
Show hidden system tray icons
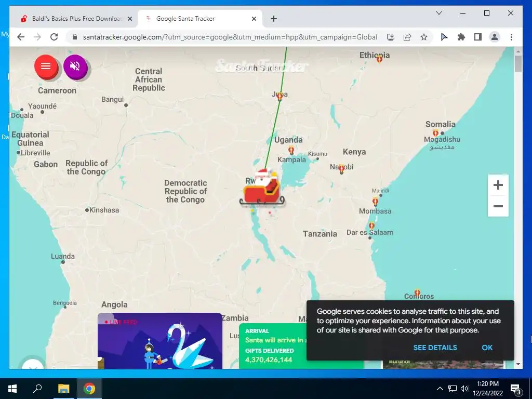pyautogui.click(x=440, y=389)
